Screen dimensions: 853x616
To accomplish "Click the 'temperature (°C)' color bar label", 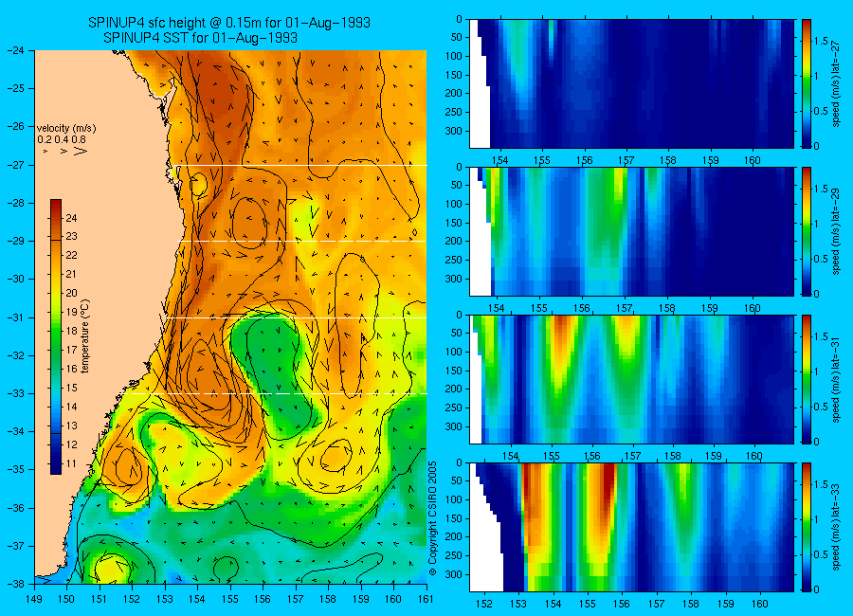I will coord(85,336).
